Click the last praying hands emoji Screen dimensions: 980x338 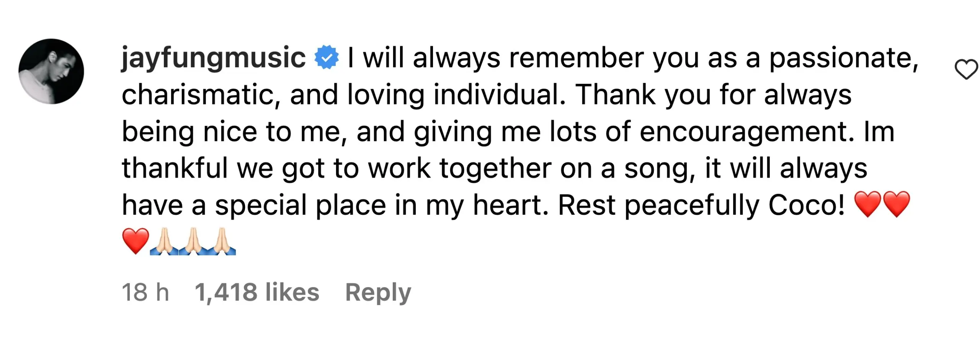222,241
